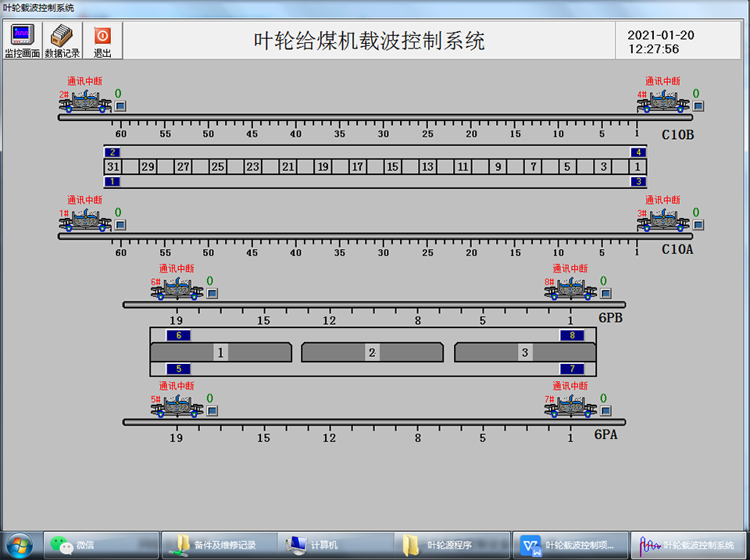Select coal bunker cell 15
Image resolution: width=750 pixels, height=560 pixels.
(x=393, y=166)
